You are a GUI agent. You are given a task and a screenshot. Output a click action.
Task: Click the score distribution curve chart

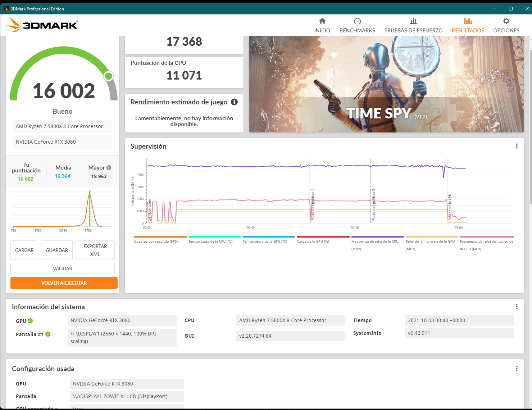(x=63, y=209)
